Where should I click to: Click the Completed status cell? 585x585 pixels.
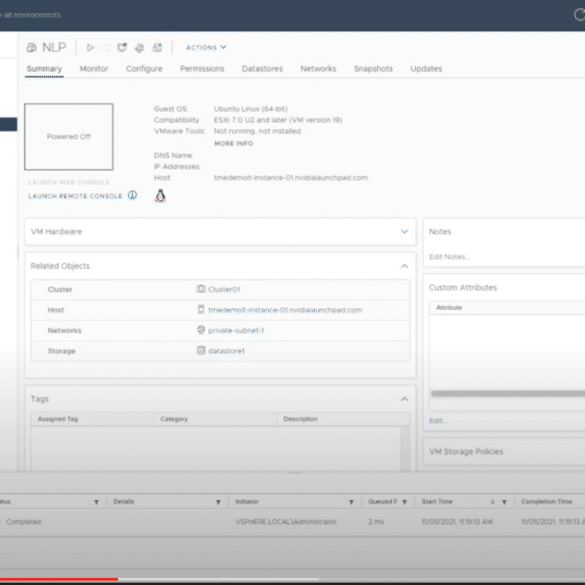click(24, 522)
